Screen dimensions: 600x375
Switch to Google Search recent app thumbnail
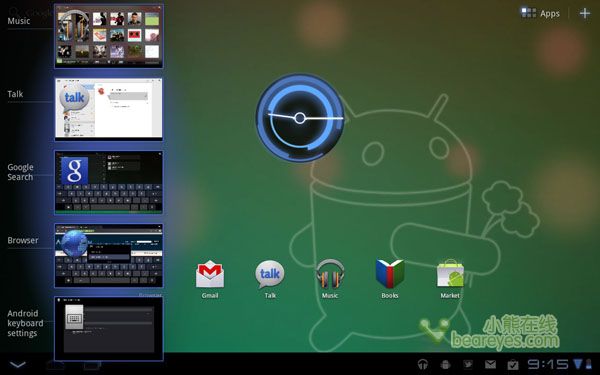[x=109, y=182]
